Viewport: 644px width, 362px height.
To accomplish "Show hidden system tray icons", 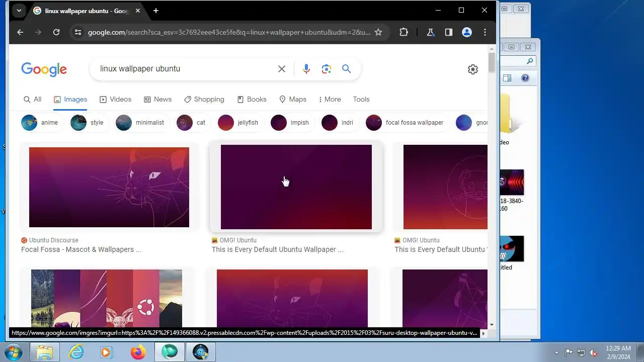I will [556, 352].
